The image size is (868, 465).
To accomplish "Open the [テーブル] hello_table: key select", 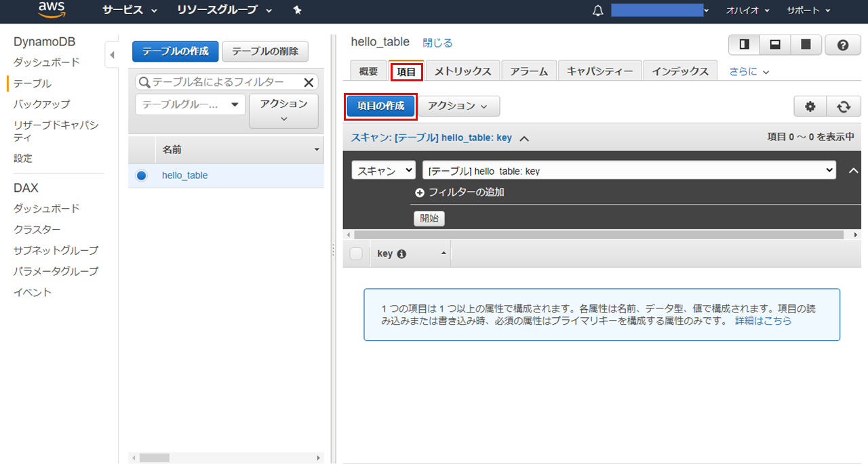I will pos(629,171).
